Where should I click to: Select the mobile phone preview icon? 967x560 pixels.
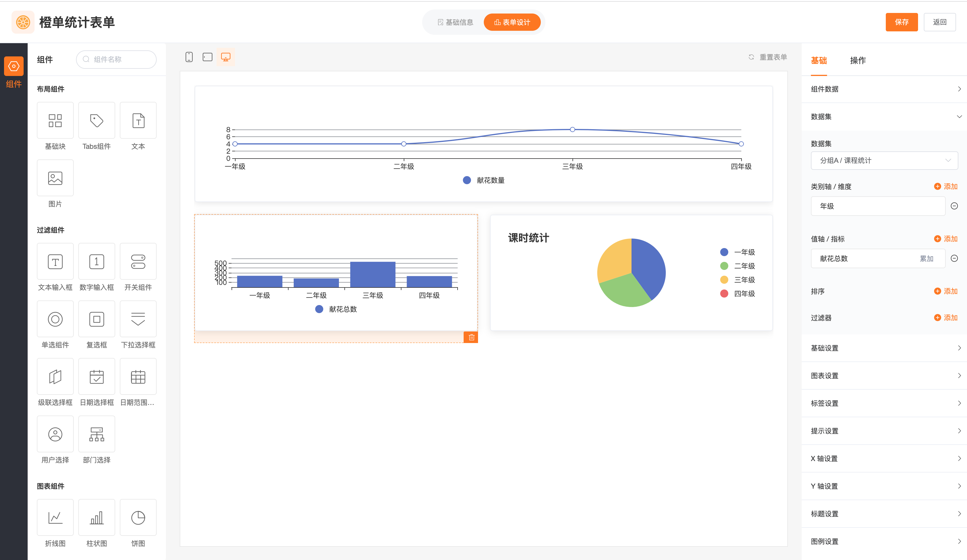click(x=189, y=57)
